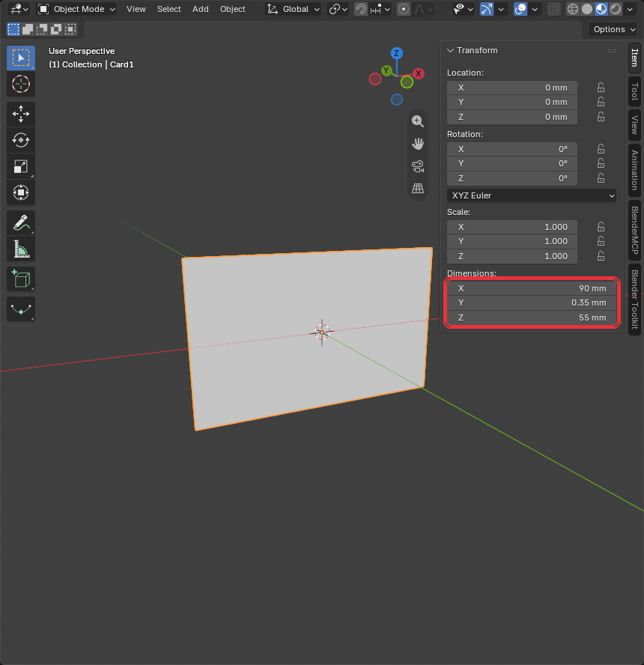The height and width of the screenshot is (665, 644).
Task: Open Global transform orientation dropdown
Action: 293,9
